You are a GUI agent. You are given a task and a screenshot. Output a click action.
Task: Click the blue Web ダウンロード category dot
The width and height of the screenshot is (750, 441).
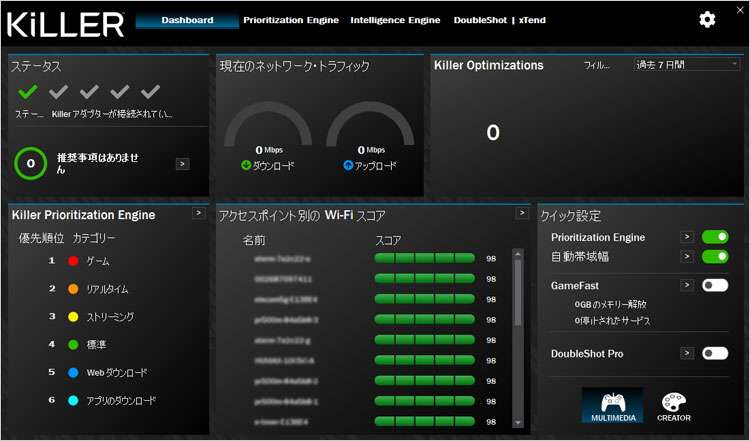[x=73, y=373]
